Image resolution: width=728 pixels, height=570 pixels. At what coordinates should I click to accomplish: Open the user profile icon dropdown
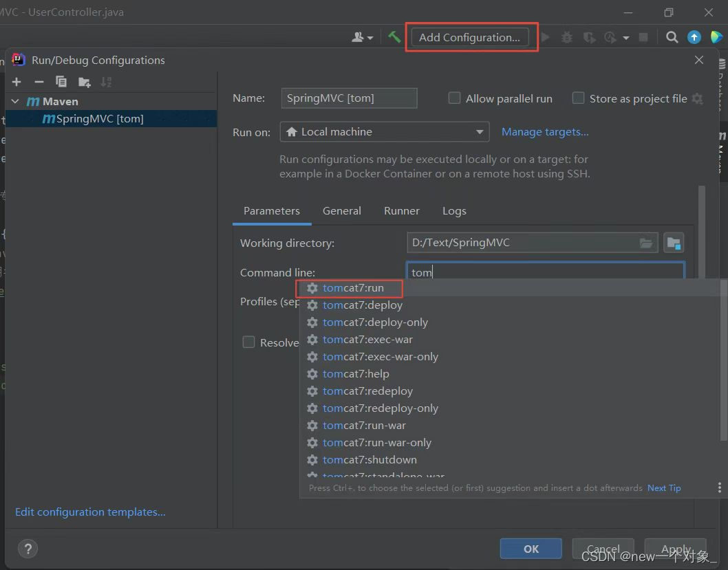pyautogui.click(x=362, y=37)
